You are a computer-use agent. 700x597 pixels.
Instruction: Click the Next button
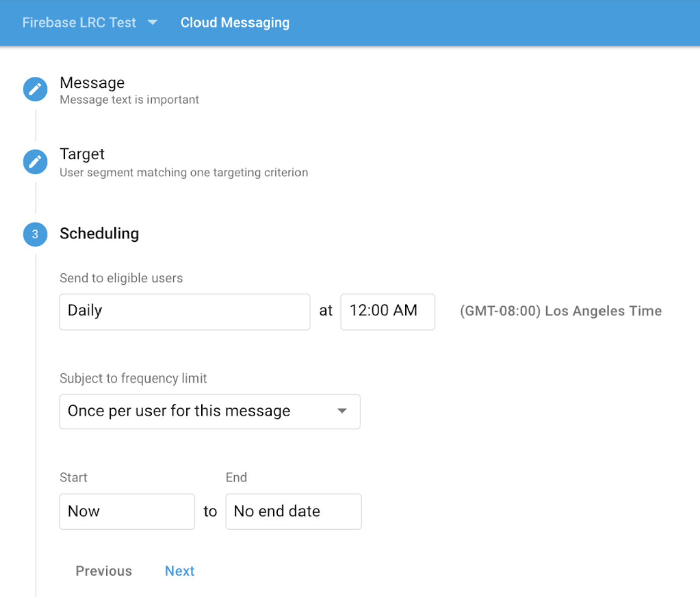coord(180,571)
